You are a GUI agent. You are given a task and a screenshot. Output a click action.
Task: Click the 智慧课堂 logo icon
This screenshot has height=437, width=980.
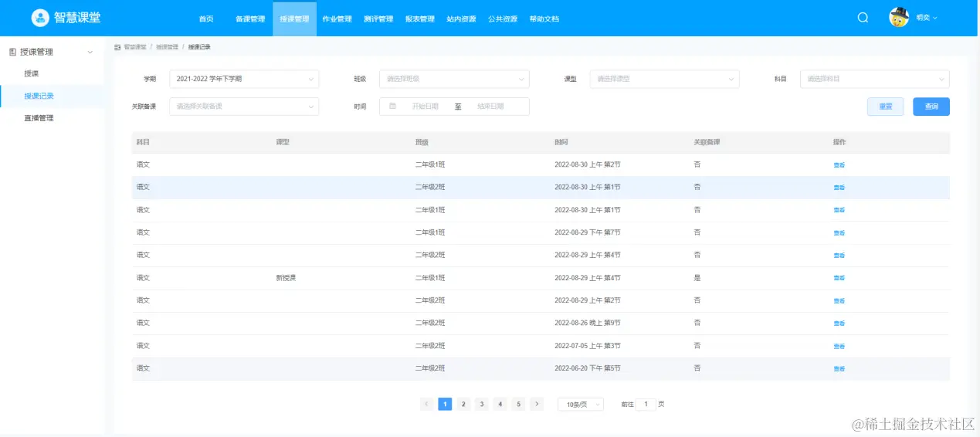pos(39,18)
